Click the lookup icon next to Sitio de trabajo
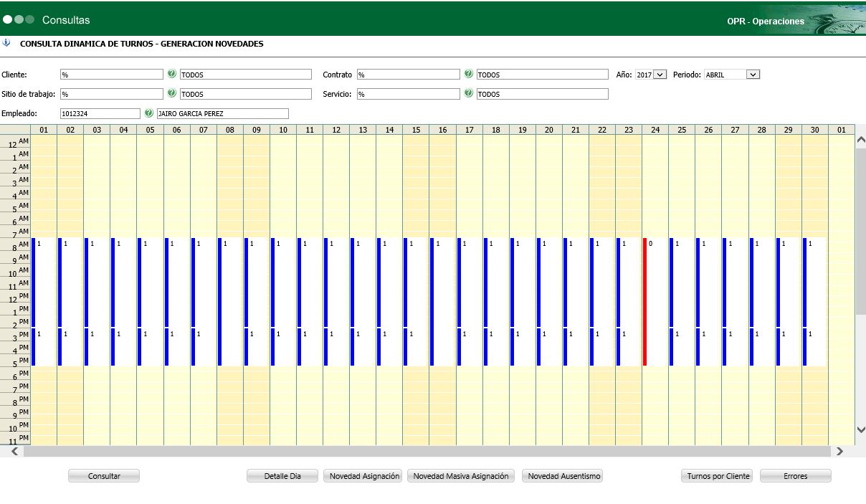Image resolution: width=866 pixels, height=504 pixels. (x=172, y=93)
